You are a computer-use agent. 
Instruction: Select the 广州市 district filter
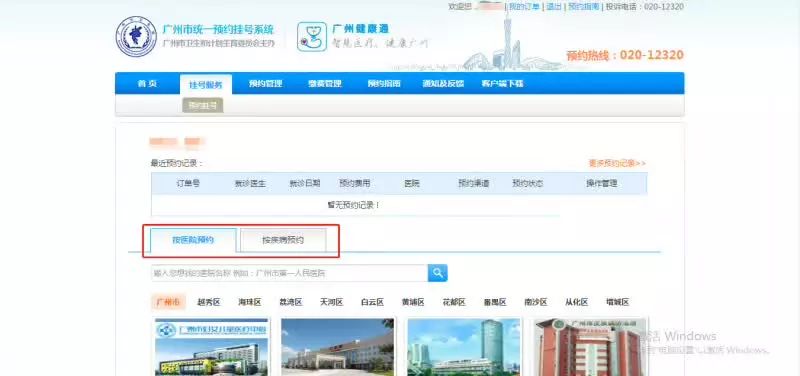(168, 302)
